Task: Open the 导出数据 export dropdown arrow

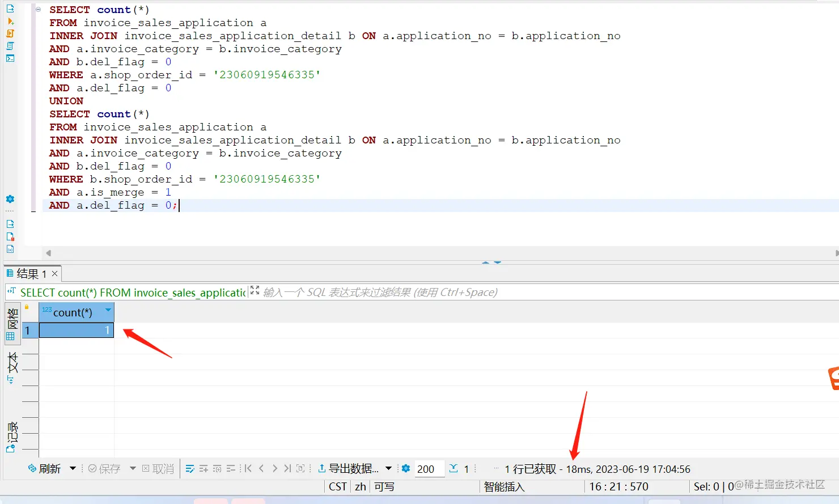Action: tap(388, 468)
